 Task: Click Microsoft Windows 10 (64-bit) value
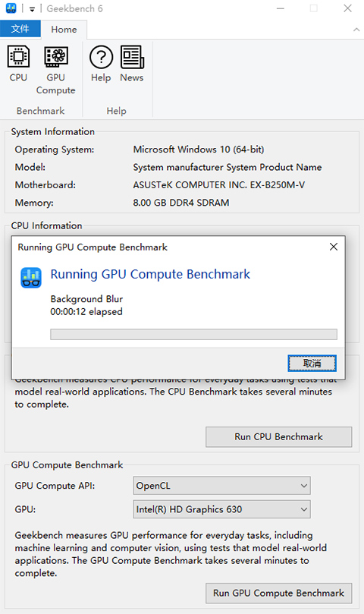click(199, 150)
